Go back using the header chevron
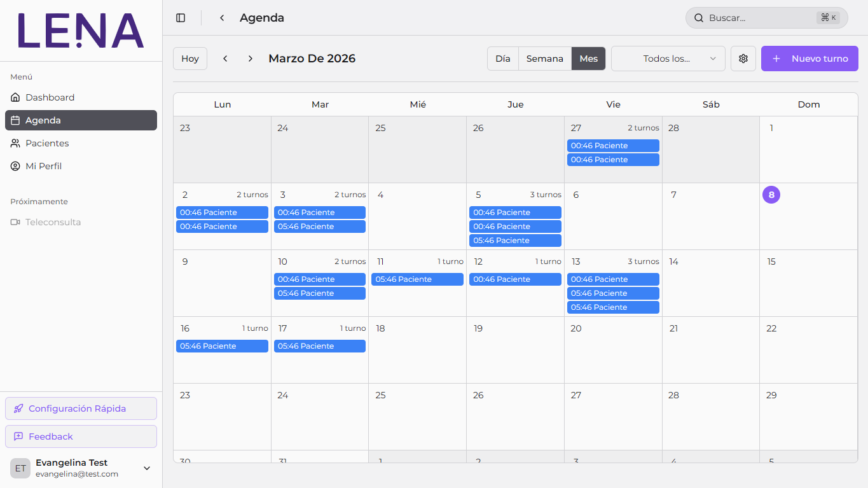The image size is (868, 488). pyautogui.click(x=222, y=18)
